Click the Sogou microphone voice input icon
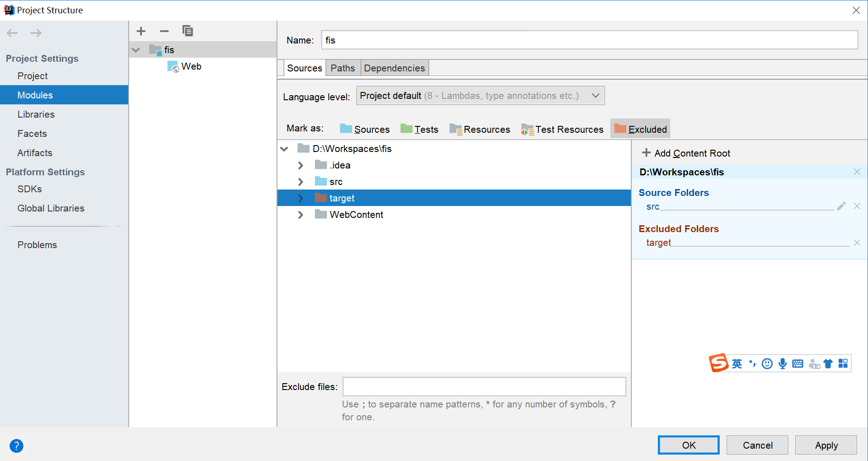 coord(783,363)
